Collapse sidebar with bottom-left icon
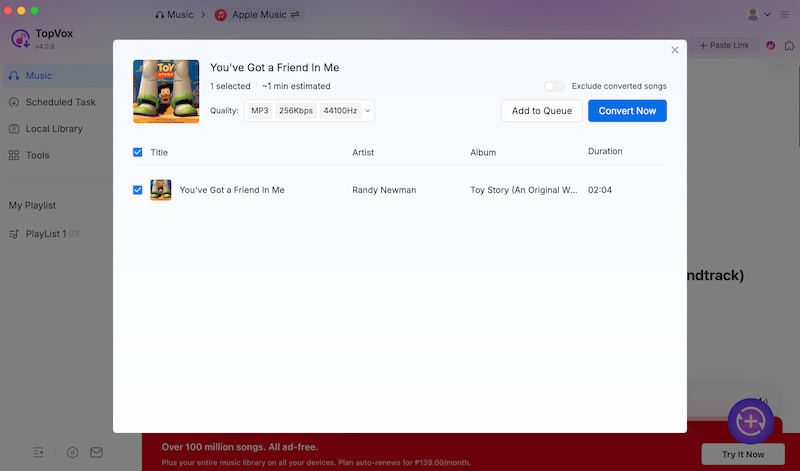Screen dimensions: 800x471 click(x=38, y=452)
